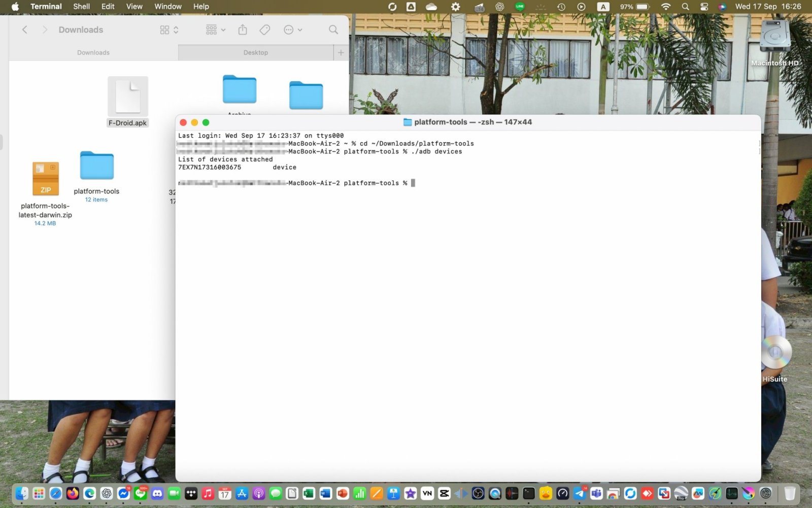
Task: Click the Edit Tags icon in Finder
Action: (264, 30)
